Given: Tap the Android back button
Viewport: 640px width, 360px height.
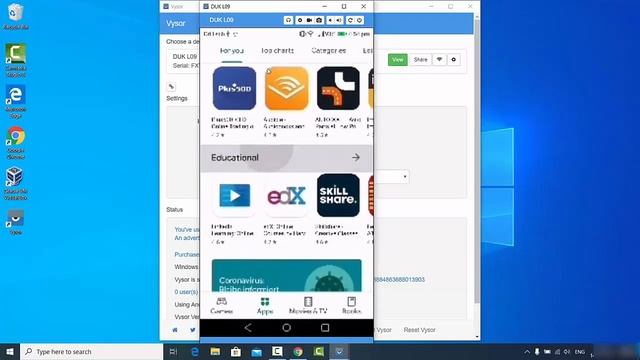Looking at the screenshot, I should (248, 328).
